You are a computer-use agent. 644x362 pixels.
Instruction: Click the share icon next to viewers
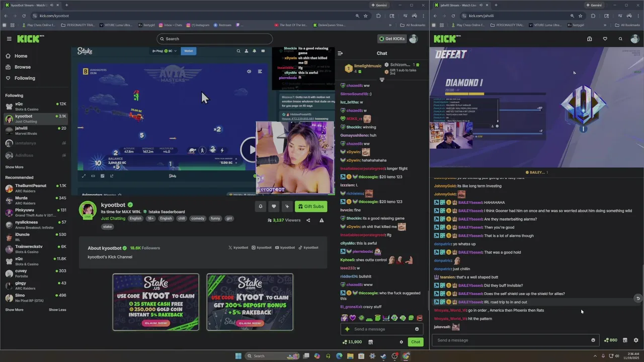coord(308,220)
